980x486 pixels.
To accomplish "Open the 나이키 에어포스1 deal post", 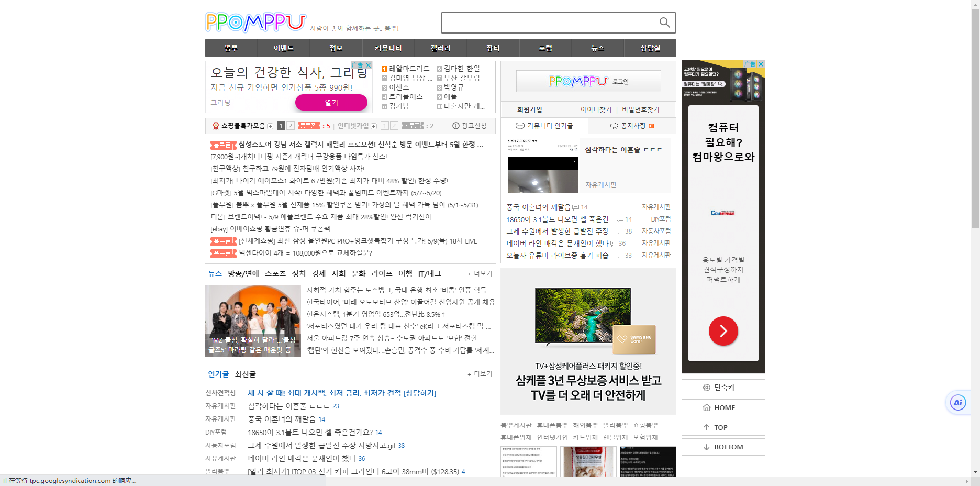I will [329, 181].
